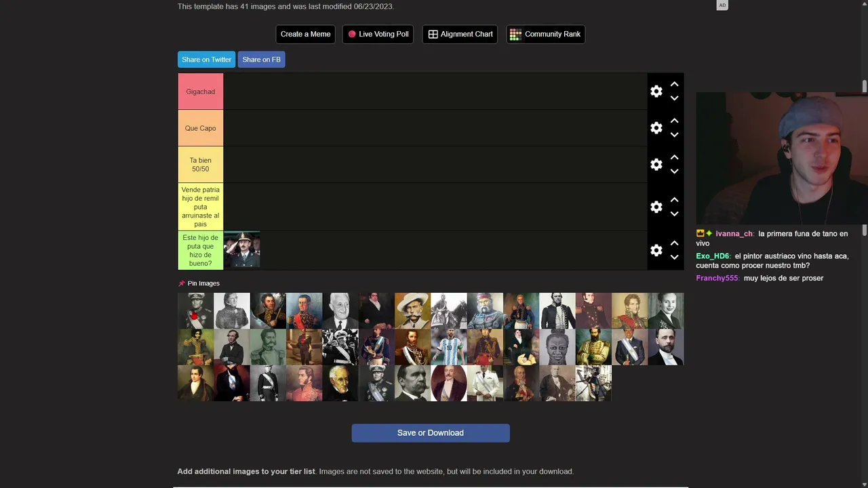Select the man in white naval uniform
Viewport: 868px width, 488px height.
pyautogui.click(x=485, y=383)
